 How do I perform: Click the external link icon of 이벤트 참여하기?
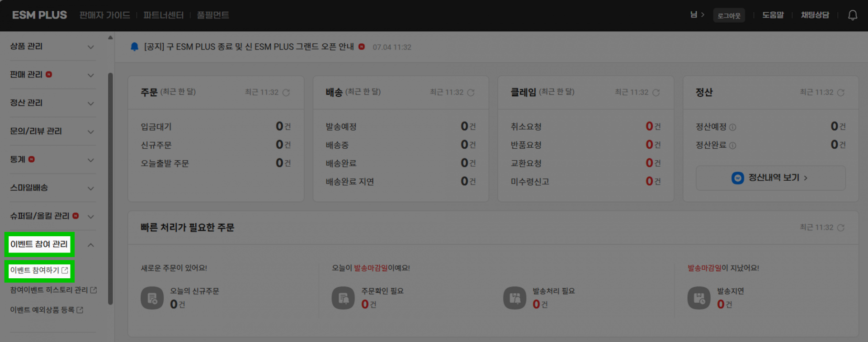coord(65,270)
